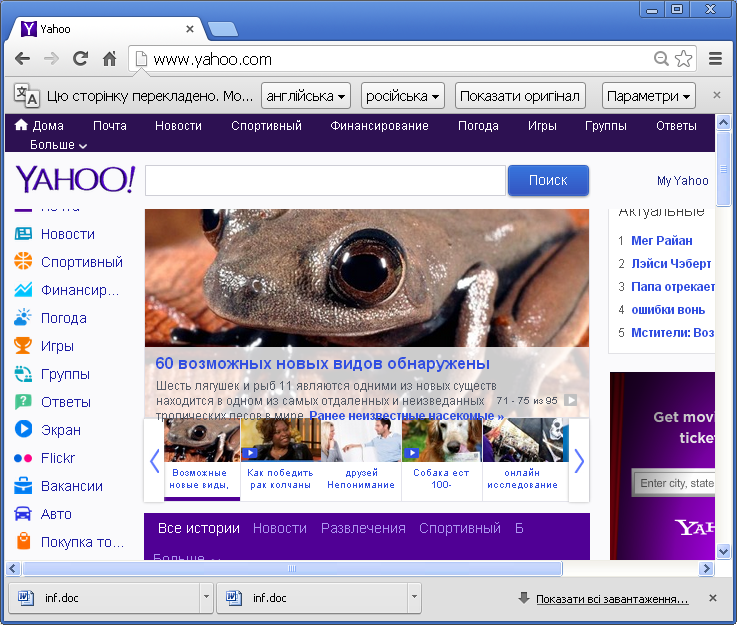
Task: Click the finance chart icon in sidebar
Action: [23, 289]
